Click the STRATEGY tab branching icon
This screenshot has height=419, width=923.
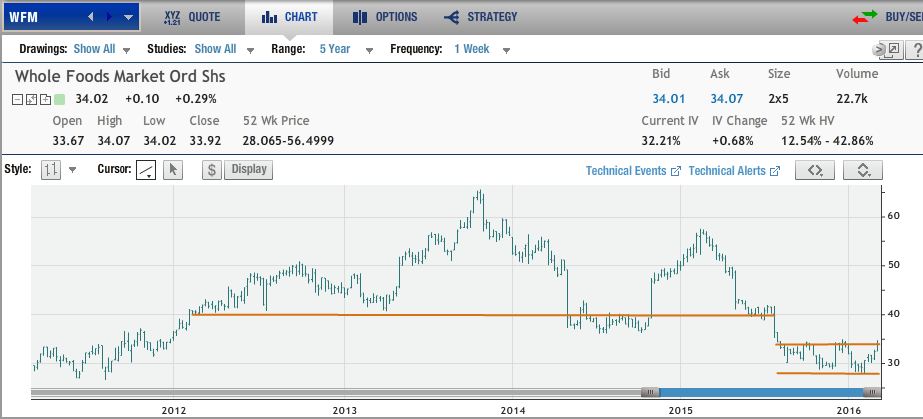tap(452, 18)
